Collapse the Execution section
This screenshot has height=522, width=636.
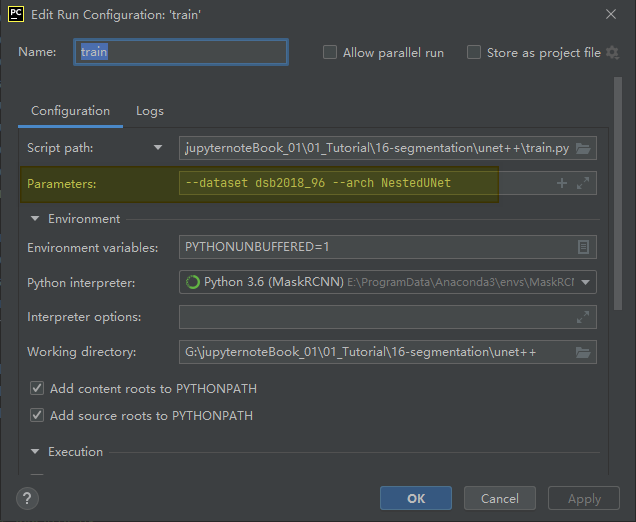(35, 451)
